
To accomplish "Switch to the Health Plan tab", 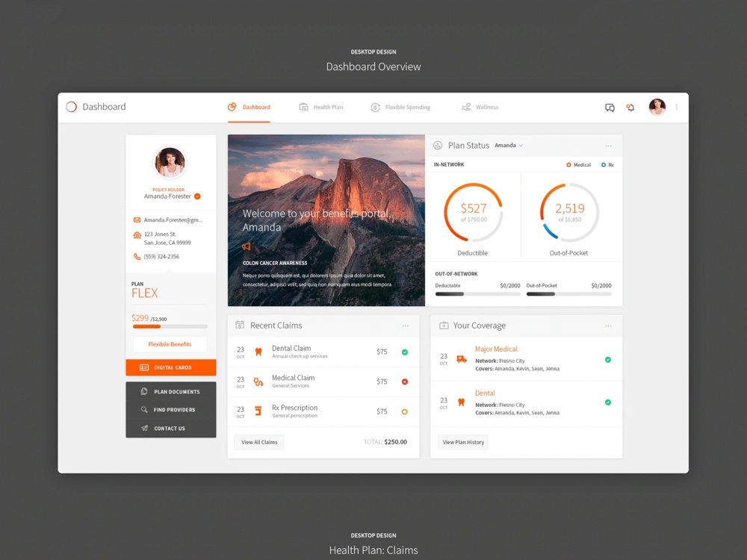I will click(320, 107).
